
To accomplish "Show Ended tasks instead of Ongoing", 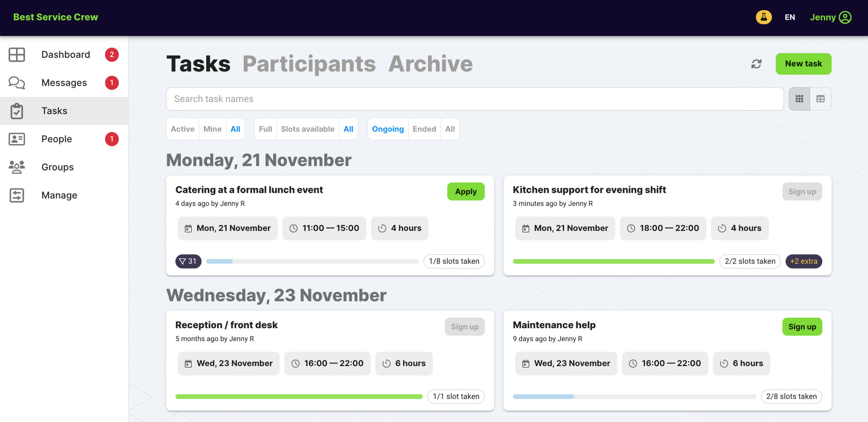I will (x=424, y=129).
